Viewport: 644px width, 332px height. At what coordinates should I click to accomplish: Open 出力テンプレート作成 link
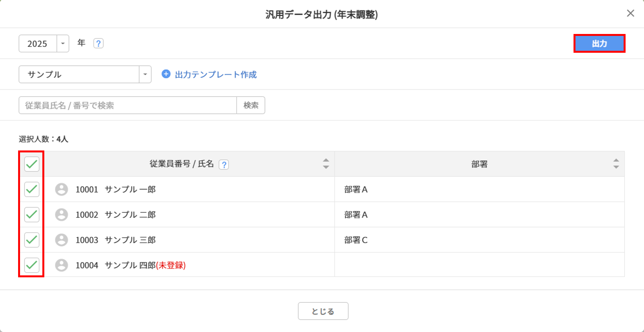[x=216, y=75]
